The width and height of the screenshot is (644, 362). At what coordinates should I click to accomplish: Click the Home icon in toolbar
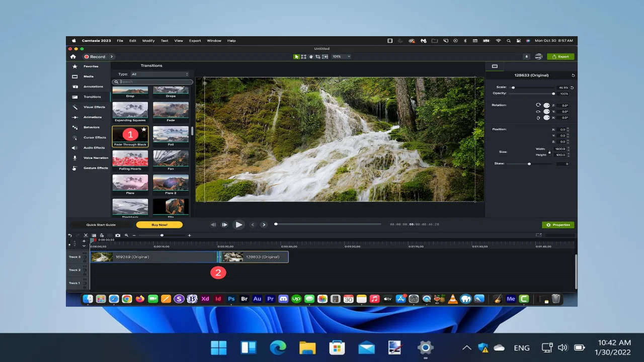[73, 57]
